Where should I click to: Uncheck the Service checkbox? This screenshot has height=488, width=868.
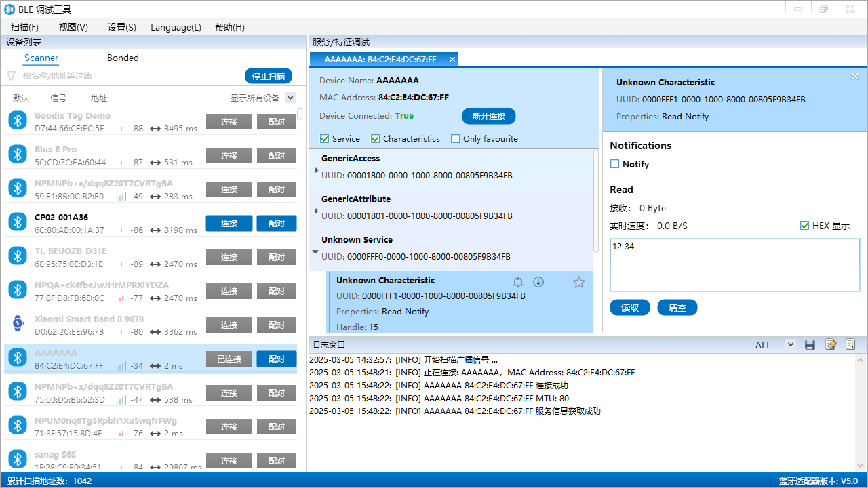coord(324,138)
